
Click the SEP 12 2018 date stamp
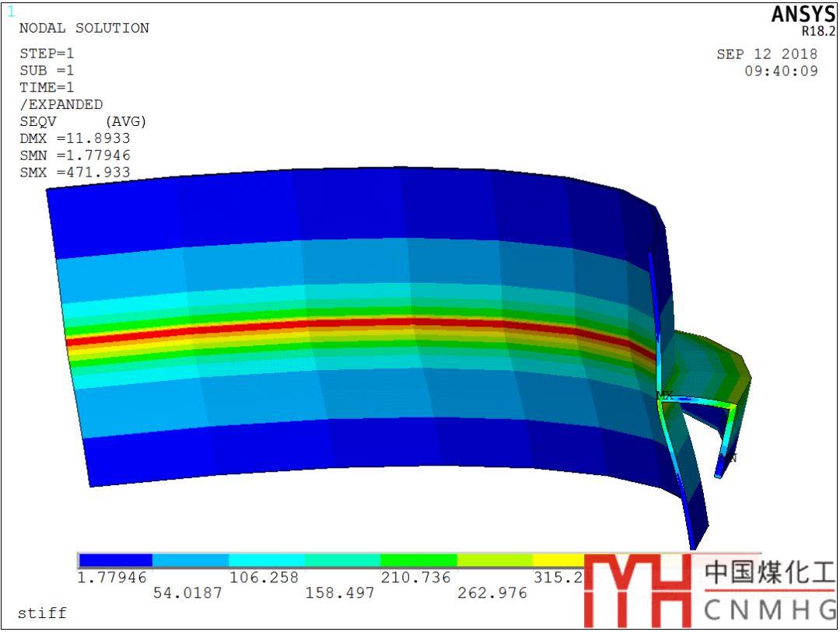click(x=767, y=54)
